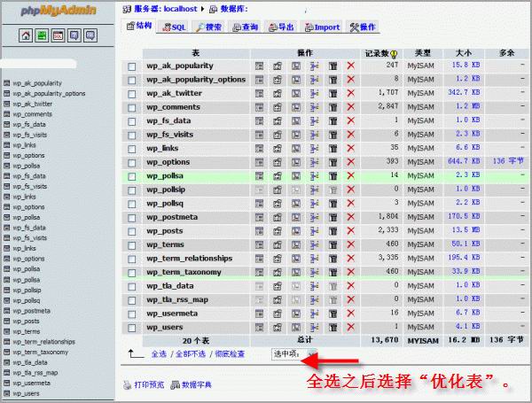Screen dimensions: 532x403
Task: Open the SQL query window icon
Action: 58,35
